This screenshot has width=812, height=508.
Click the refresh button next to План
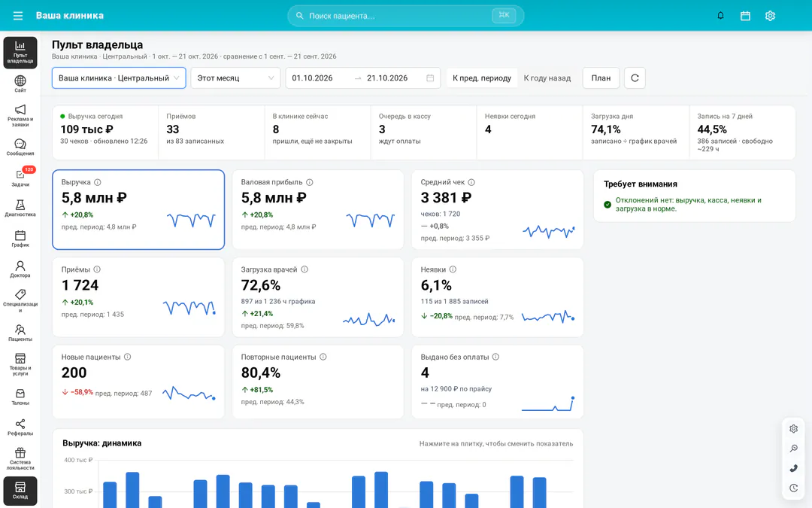[635, 78]
